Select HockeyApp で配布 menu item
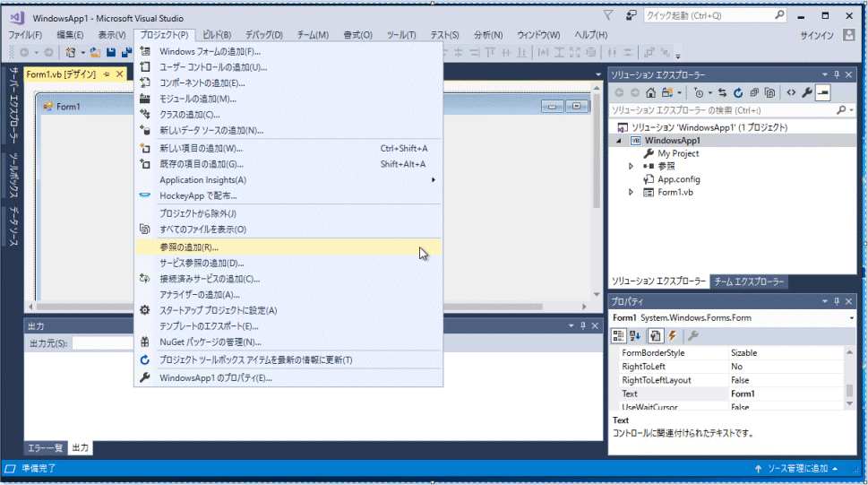The height and width of the screenshot is (485, 868). [288, 195]
